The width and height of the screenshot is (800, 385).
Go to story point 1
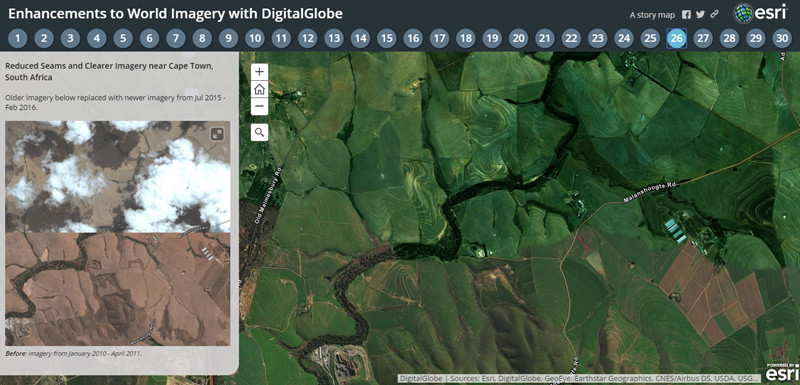click(x=18, y=38)
